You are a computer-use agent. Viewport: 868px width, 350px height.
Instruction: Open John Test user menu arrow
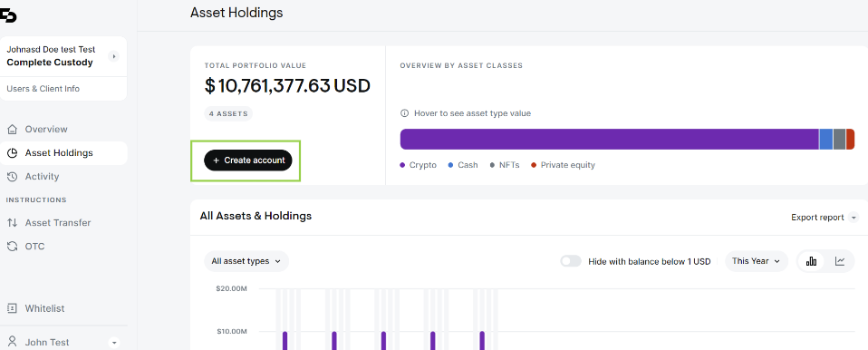tap(114, 343)
